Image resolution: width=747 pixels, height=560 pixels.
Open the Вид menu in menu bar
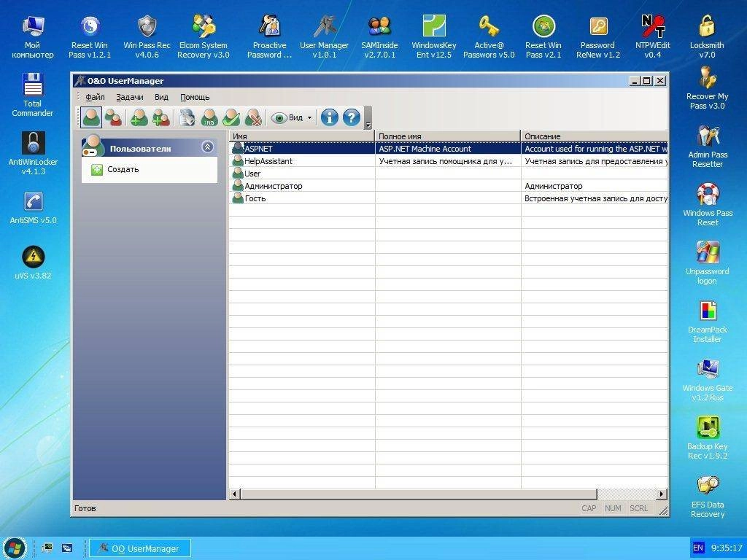161,97
